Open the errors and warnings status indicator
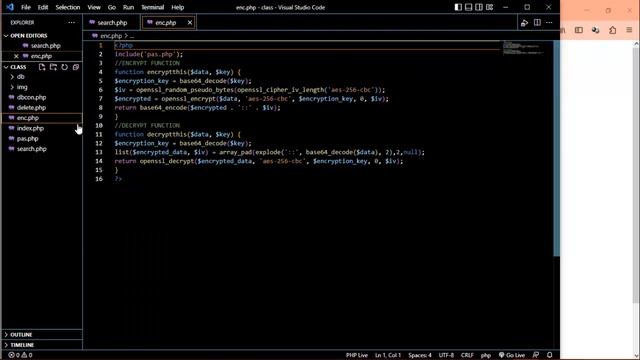The height and width of the screenshot is (360, 640). tap(20, 355)
